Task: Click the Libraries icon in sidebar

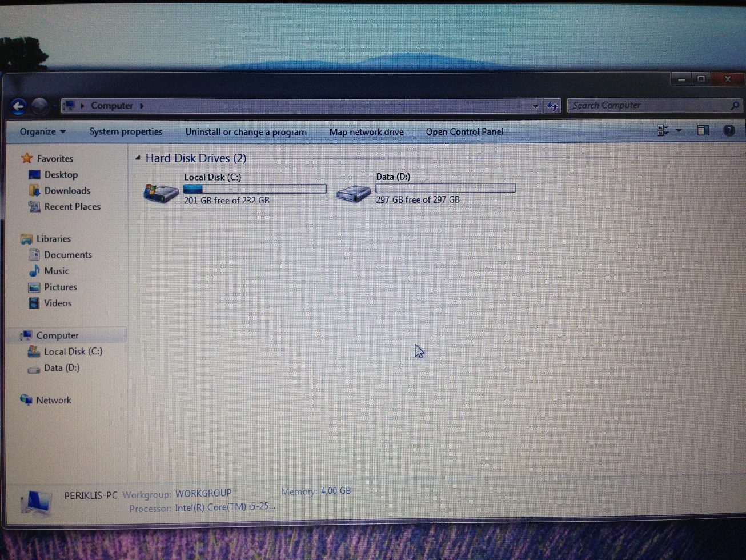Action: tap(26, 239)
